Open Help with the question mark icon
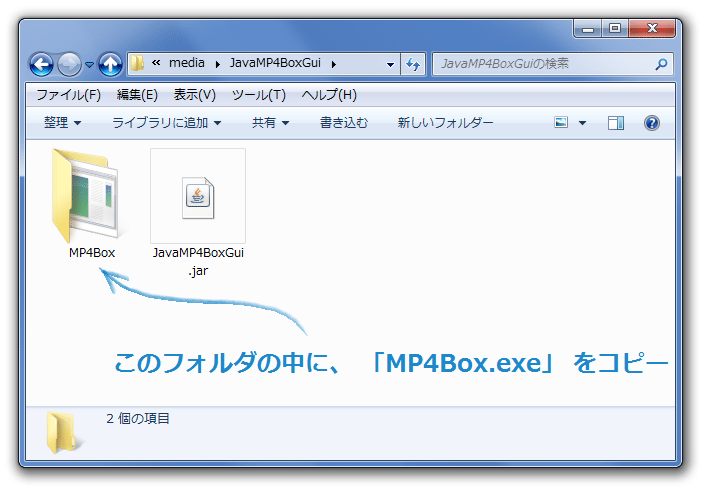Viewport: 703px width, 490px height. pyautogui.click(x=651, y=123)
